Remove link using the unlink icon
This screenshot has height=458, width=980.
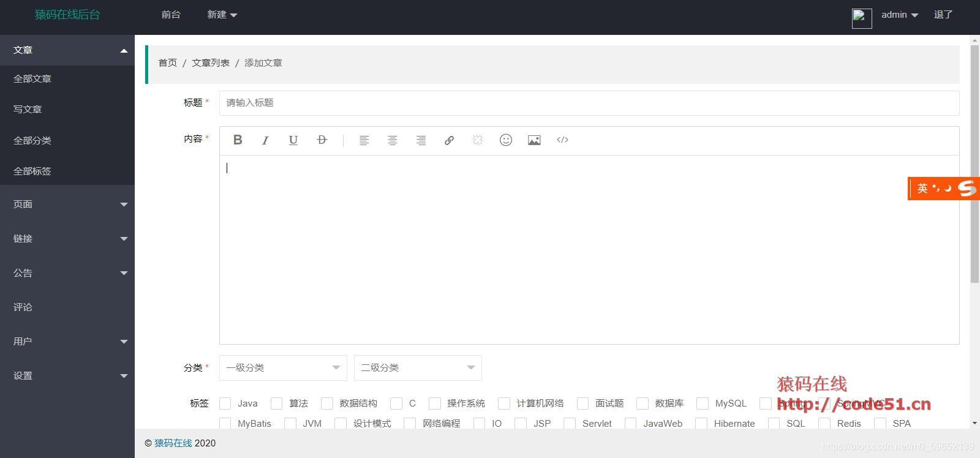pyautogui.click(x=478, y=140)
